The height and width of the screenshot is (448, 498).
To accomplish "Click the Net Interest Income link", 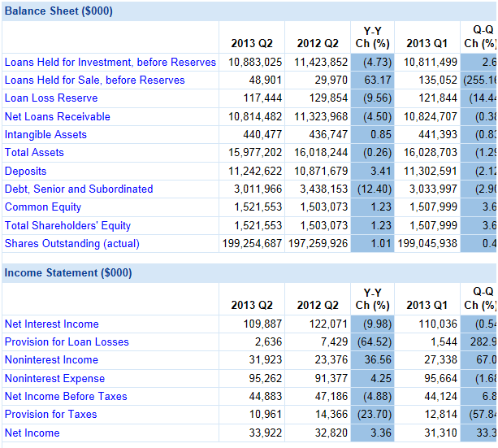I will point(51,324).
